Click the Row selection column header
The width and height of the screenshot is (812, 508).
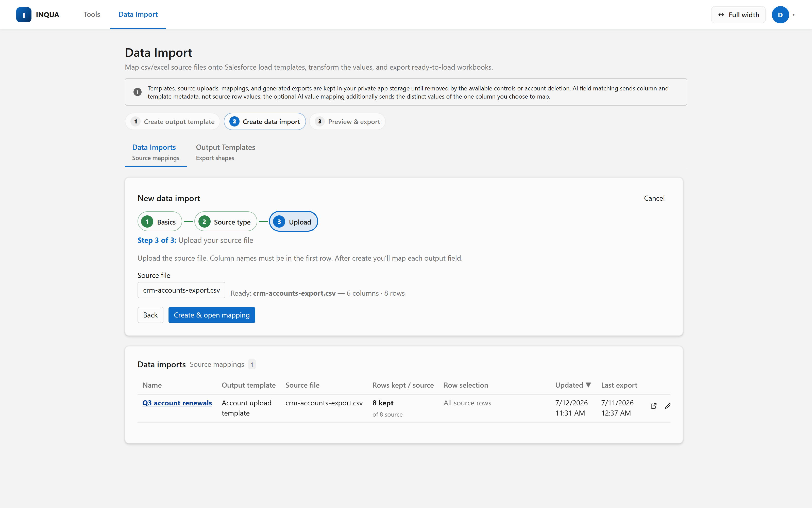(x=466, y=385)
